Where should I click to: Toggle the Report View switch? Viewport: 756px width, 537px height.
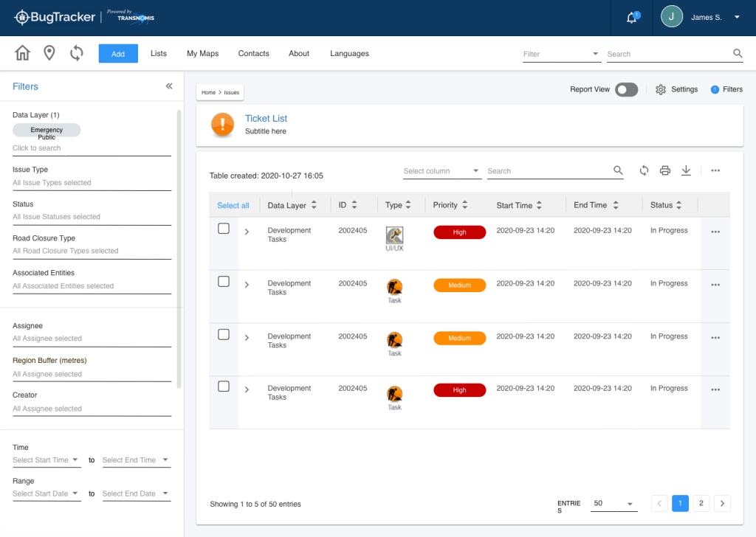click(x=626, y=89)
